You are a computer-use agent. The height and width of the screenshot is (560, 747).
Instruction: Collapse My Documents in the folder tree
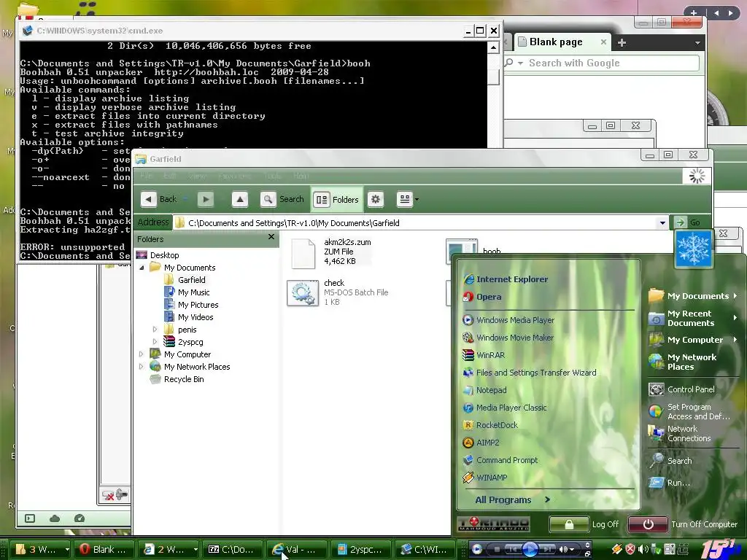[142, 268]
